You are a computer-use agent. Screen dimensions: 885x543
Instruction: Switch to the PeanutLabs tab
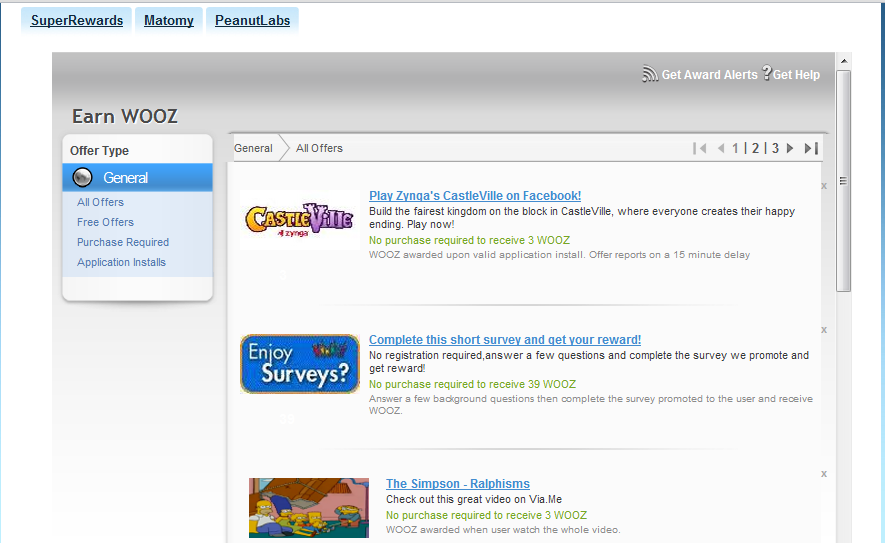[x=252, y=21]
